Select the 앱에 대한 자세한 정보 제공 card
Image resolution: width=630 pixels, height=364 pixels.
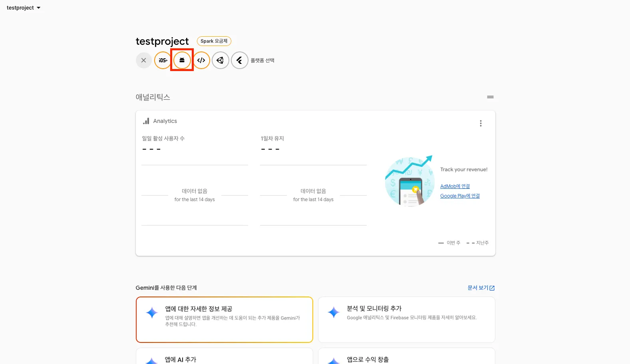(x=225, y=320)
